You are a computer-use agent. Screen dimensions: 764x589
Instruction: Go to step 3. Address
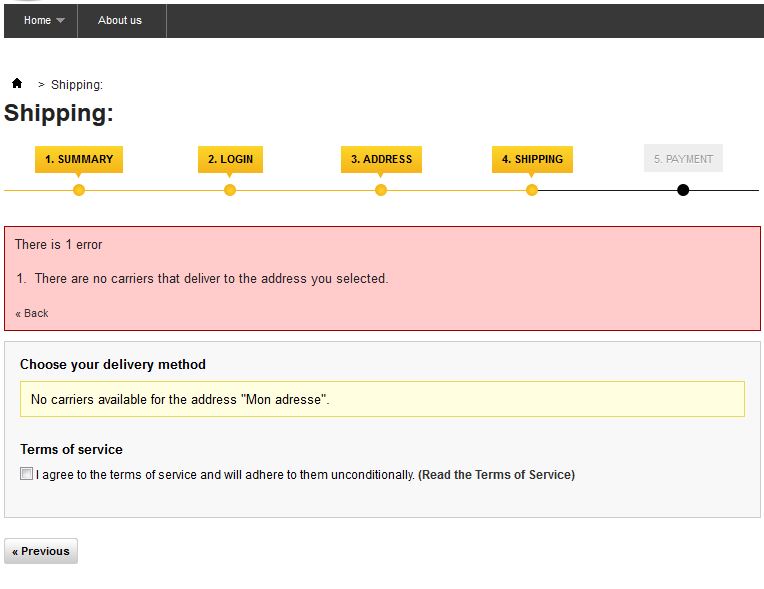pos(382,159)
